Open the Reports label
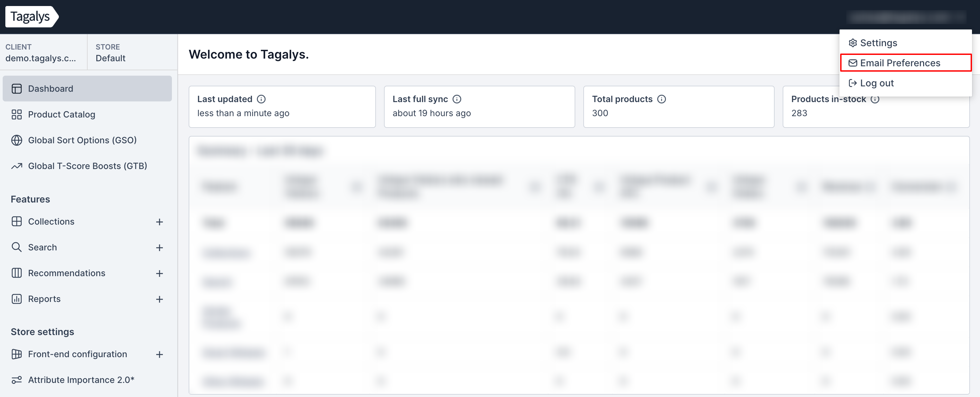 coord(44,299)
